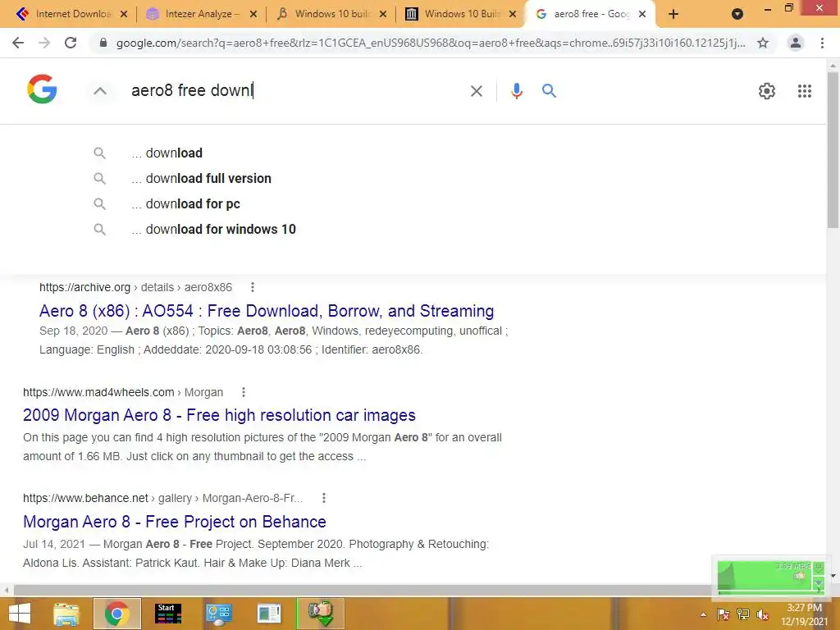840x630 pixels.
Task: Close the Intezer Analyze tab
Action: pos(253,15)
